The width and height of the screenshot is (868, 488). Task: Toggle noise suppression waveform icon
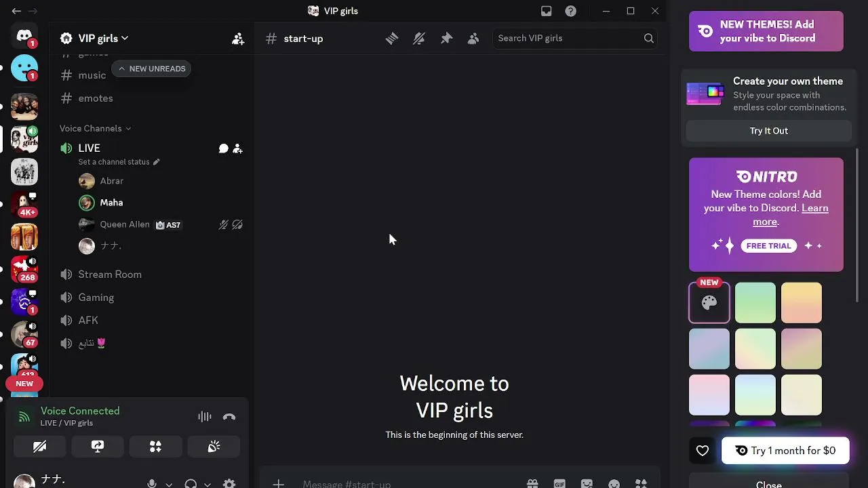(205, 417)
